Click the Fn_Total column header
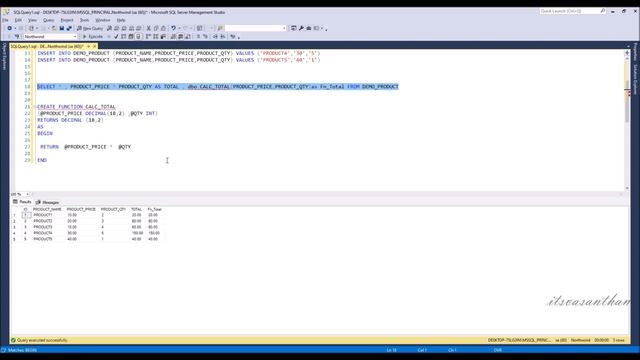The height and width of the screenshot is (360, 640). (155, 209)
